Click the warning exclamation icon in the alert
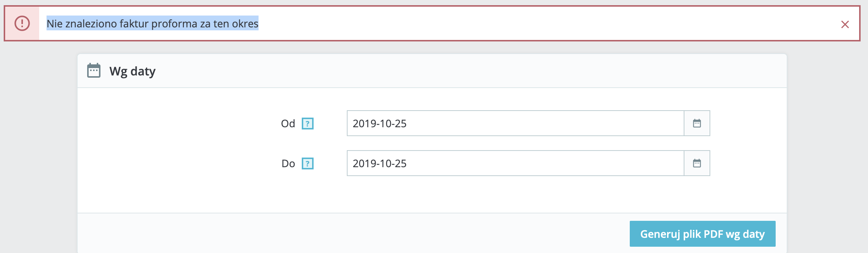868x253 pixels. point(23,24)
